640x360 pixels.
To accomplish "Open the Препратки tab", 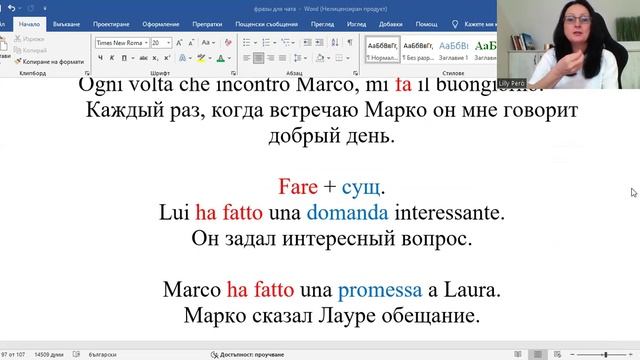I will coord(207,24).
